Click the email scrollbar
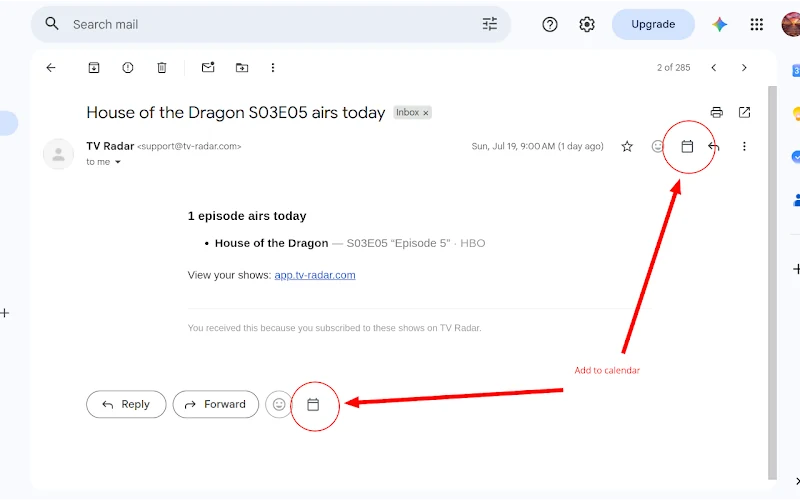 772,283
